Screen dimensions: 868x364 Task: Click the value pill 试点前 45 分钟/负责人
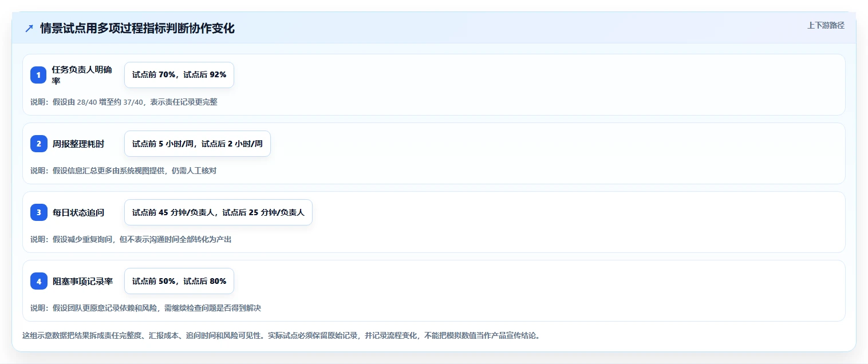(218, 212)
